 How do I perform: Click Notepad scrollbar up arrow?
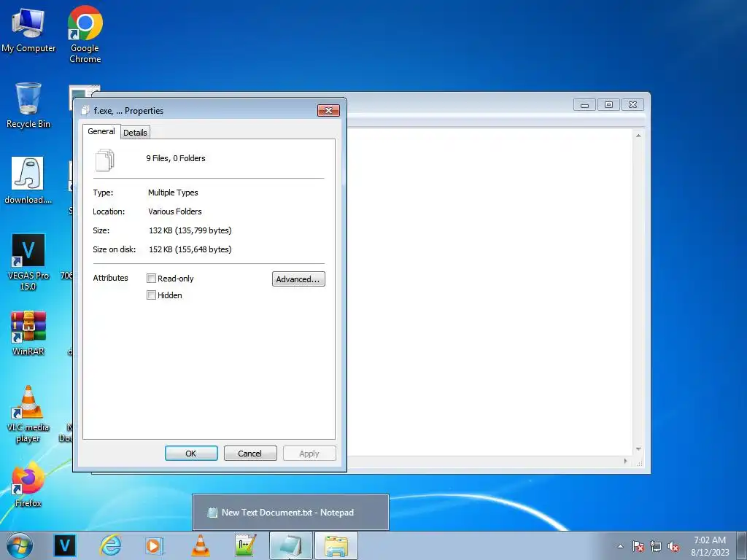click(638, 136)
